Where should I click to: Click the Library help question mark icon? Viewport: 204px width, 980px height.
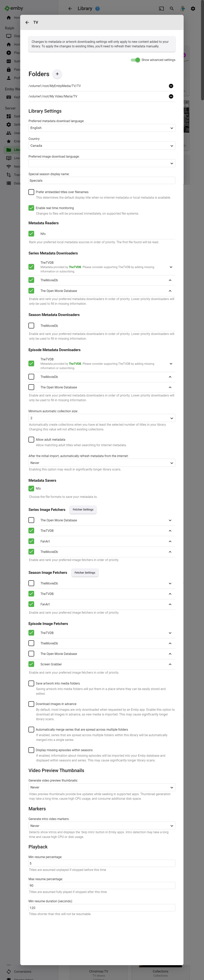click(97, 9)
